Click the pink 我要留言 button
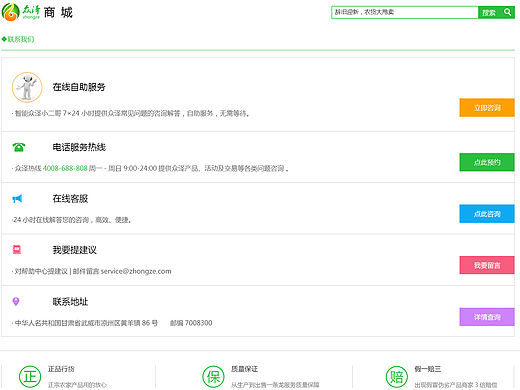520x390 pixels. click(487, 265)
